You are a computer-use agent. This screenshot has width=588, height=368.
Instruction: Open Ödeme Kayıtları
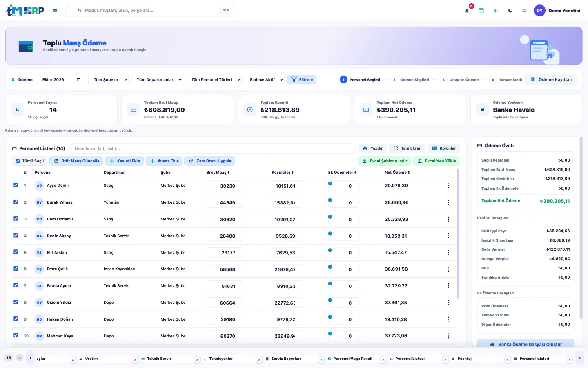tap(551, 80)
